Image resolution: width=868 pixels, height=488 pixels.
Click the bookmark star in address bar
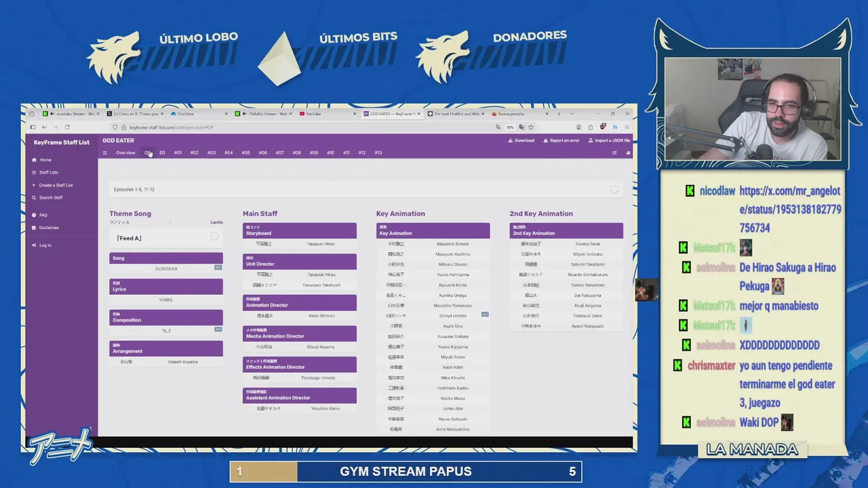531,127
